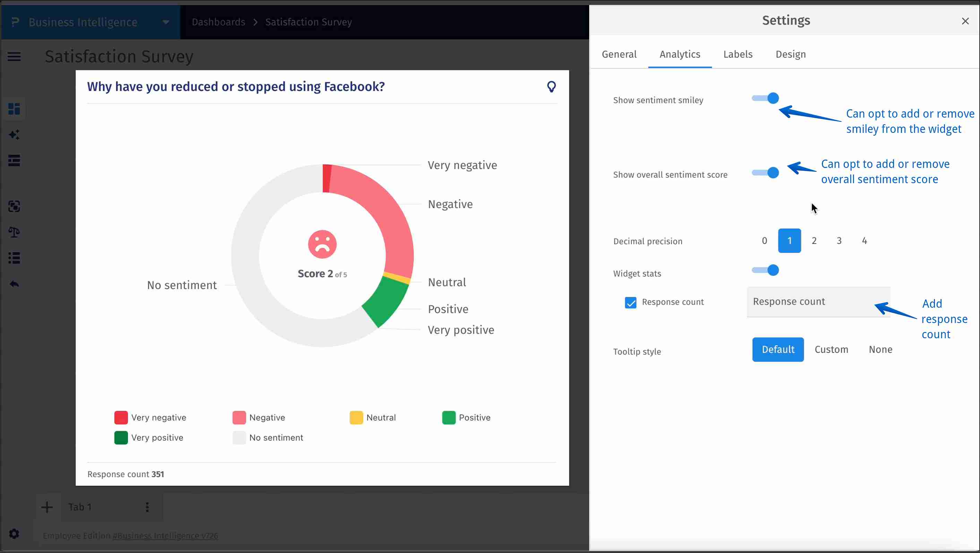The image size is (980, 553).
Task: Click the lightbulb insight icon on the widget
Action: click(x=552, y=86)
